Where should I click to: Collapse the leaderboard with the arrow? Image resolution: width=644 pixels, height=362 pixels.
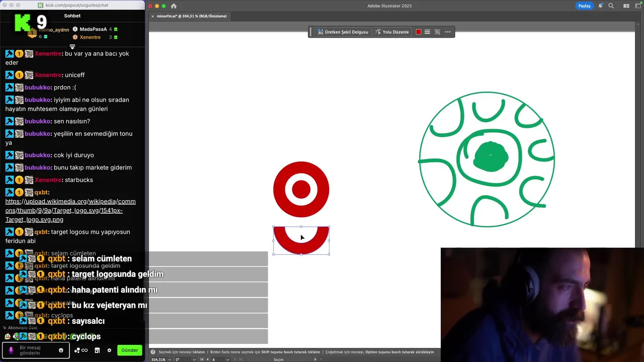point(72,47)
